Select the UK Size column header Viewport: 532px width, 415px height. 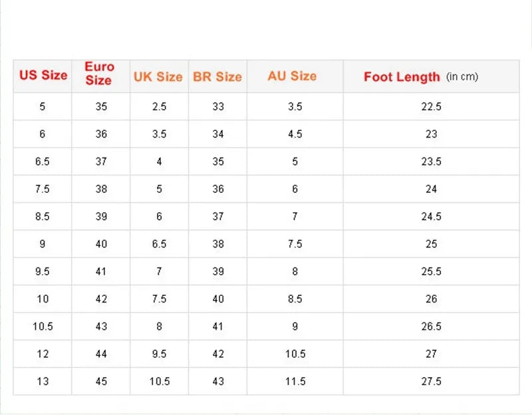click(x=158, y=76)
